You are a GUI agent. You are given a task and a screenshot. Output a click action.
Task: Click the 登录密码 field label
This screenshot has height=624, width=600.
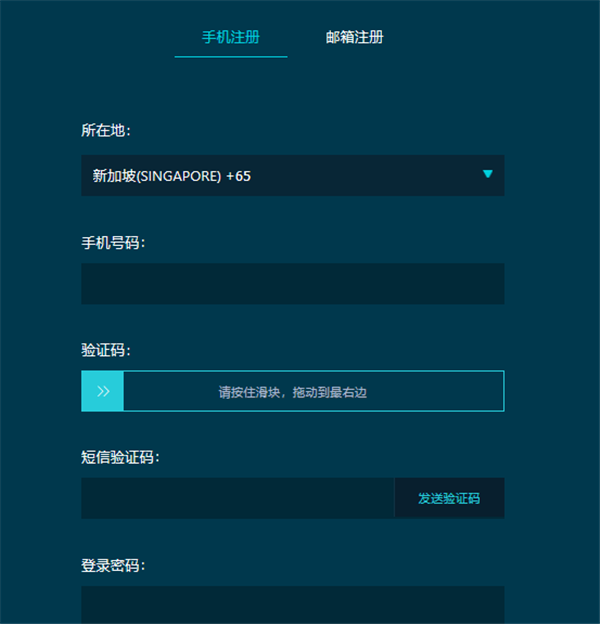pos(113,565)
